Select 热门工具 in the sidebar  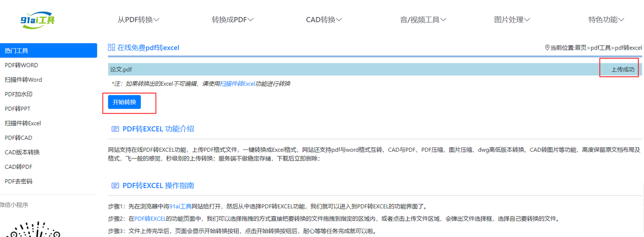point(48,50)
